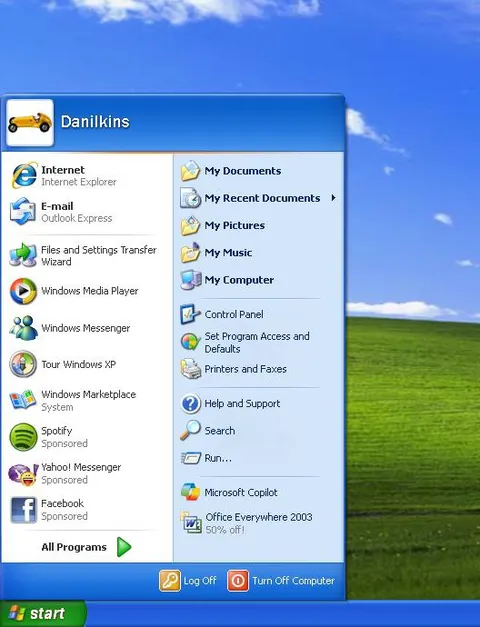Click the Search text label
The width and height of the screenshot is (480, 627).
[x=220, y=431]
